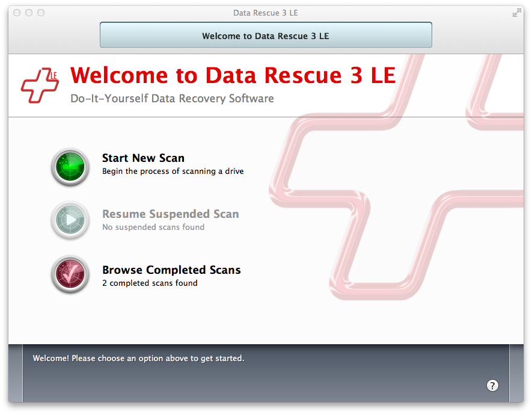Click the Welcome to Data Rescue 3 LE toolbar banner
This screenshot has width=532, height=414.
point(266,36)
